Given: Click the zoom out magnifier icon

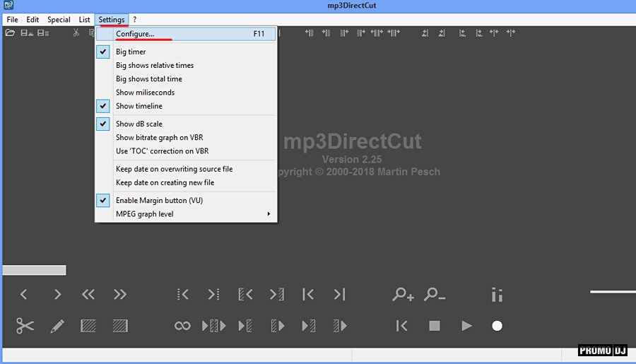Looking at the screenshot, I should pos(435,295).
